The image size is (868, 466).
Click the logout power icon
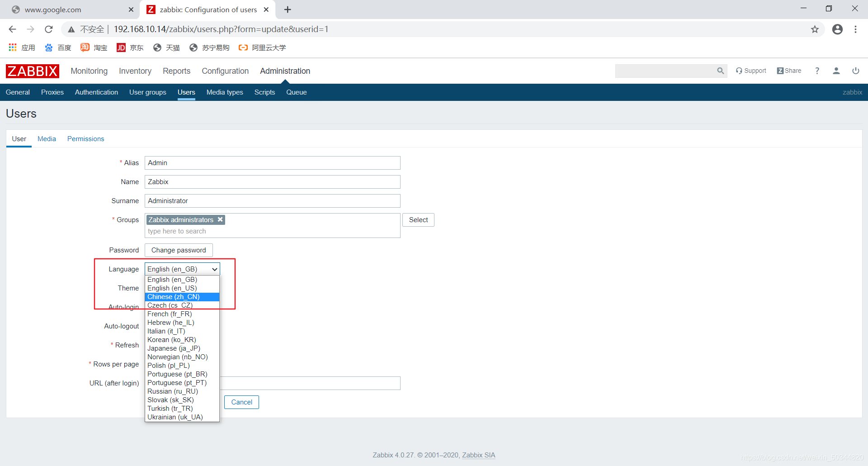tap(855, 71)
